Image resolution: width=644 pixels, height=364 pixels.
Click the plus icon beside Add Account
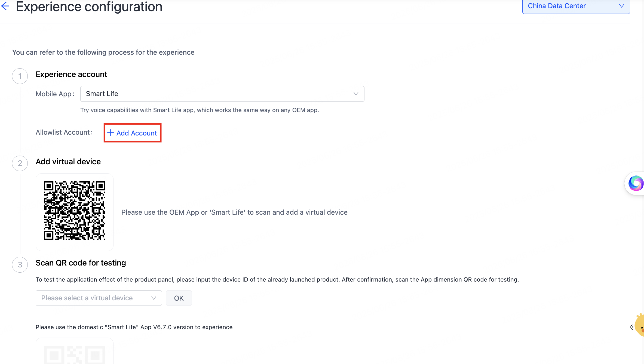(110, 133)
